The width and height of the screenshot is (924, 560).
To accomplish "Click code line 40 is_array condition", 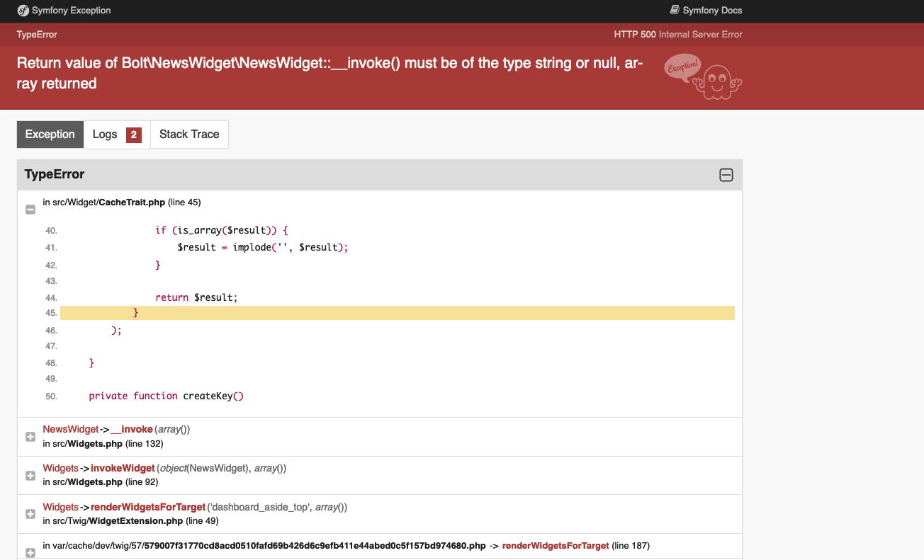I will [x=222, y=231].
